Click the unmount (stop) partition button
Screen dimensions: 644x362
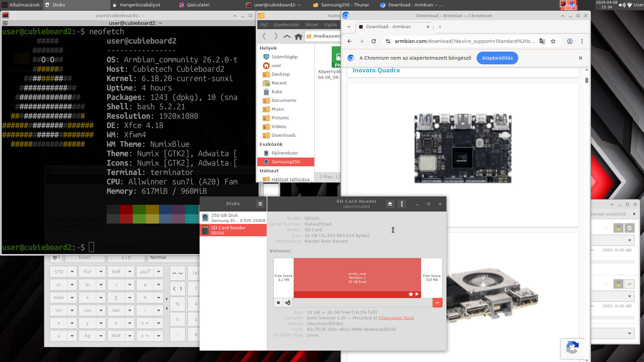pyautogui.click(x=278, y=303)
